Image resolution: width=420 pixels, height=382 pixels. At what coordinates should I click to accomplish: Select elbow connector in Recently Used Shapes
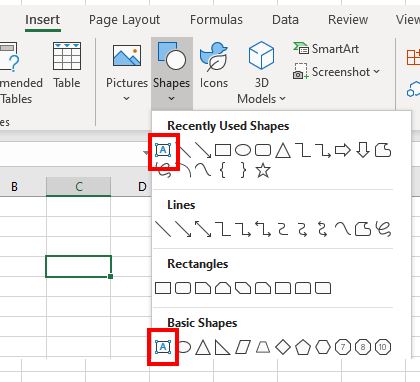coord(303,150)
